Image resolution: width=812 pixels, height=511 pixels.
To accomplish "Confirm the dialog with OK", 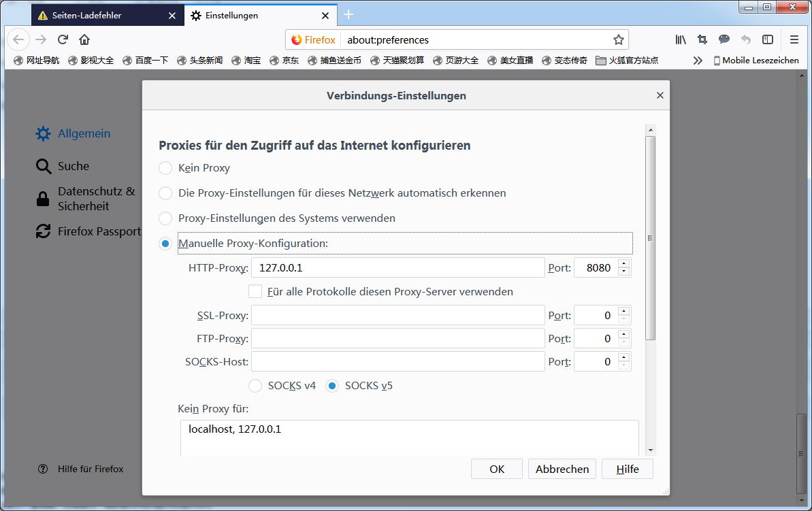I will click(497, 469).
